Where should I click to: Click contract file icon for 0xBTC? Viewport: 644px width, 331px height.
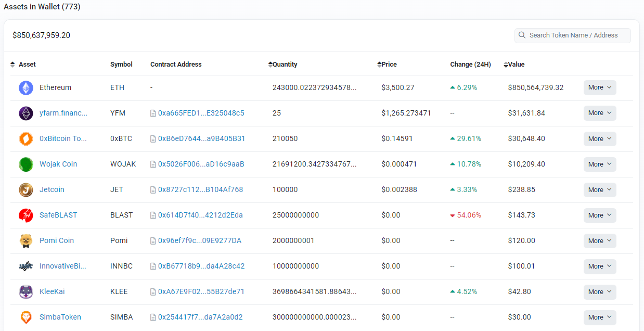153,139
